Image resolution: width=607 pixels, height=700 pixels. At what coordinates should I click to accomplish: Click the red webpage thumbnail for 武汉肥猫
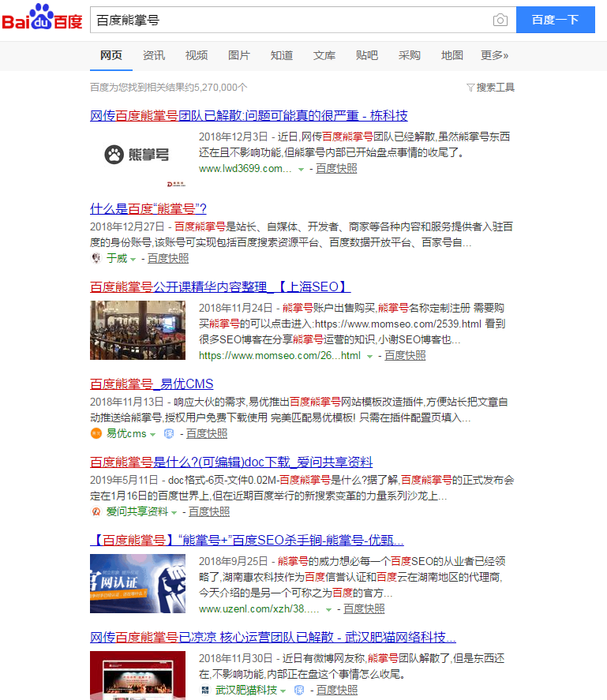[x=137, y=676]
